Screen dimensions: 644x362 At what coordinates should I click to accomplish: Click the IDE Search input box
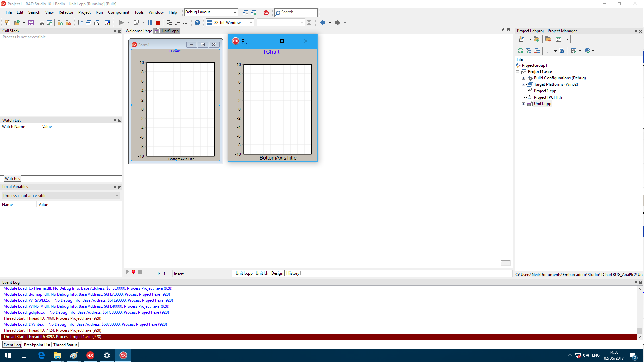point(296,12)
